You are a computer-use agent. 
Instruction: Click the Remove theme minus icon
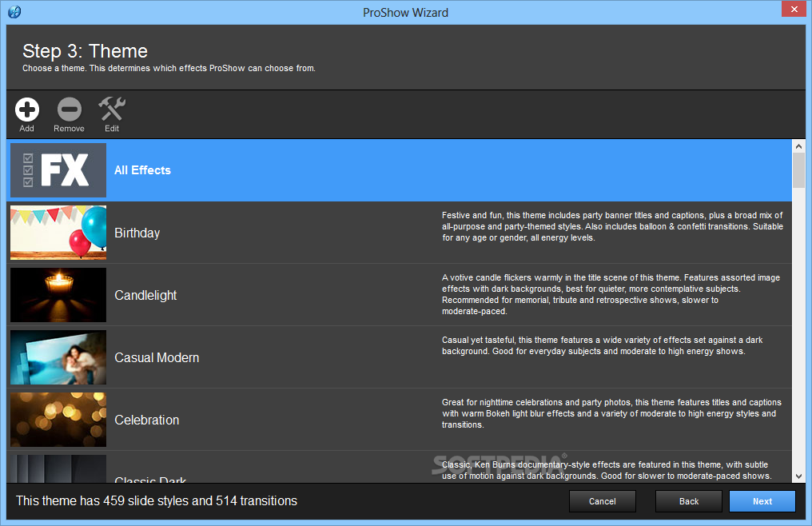(69, 110)
